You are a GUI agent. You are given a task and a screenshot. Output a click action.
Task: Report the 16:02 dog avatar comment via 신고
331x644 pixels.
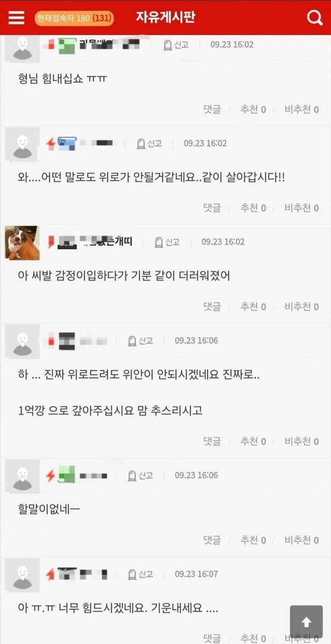(167, 242)
